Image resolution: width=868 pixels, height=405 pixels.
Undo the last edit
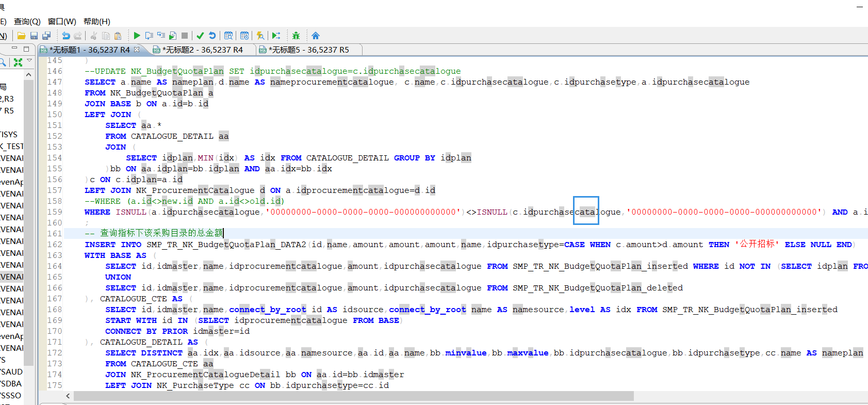coord(66,36)
